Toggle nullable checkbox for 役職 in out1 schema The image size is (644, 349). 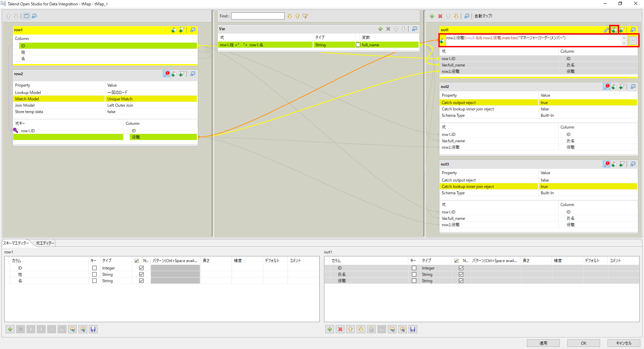pyautogui.click(x=461, y=281)
